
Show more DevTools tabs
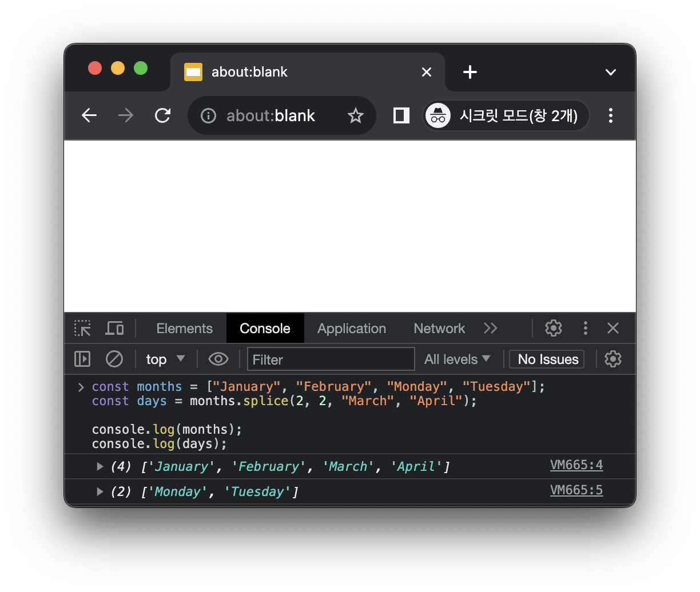click(x=491, y=328)
